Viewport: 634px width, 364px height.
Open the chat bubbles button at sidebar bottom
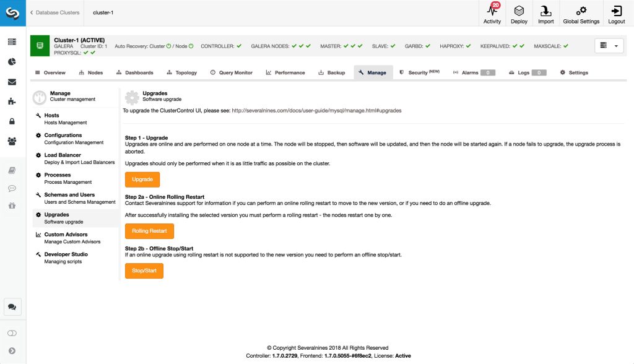tap(12, 306)
